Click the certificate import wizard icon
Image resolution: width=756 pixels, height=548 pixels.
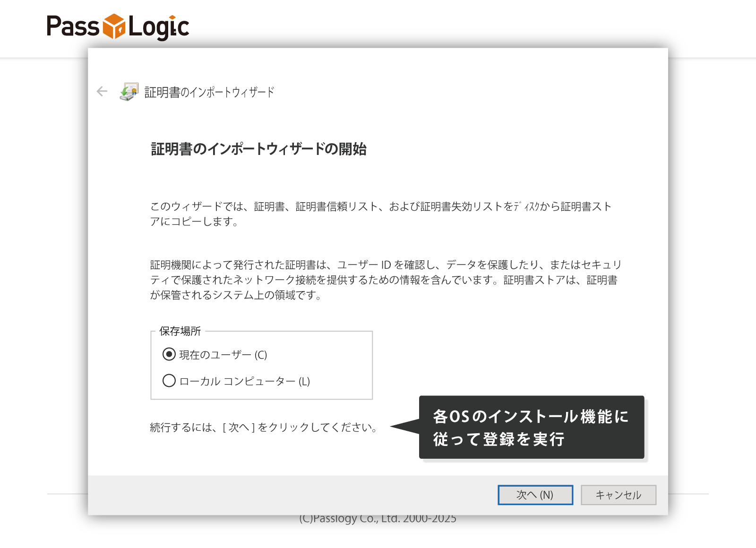tap(129, 92)
